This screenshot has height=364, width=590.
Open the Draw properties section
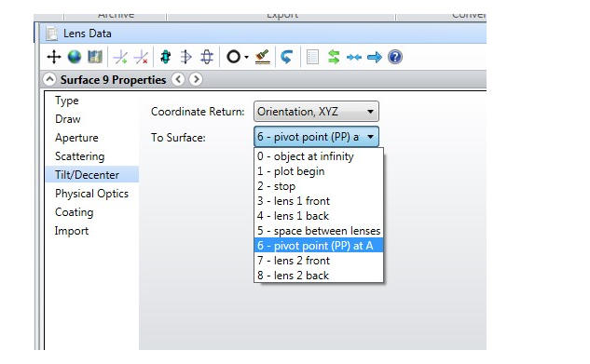coord(68,119)
